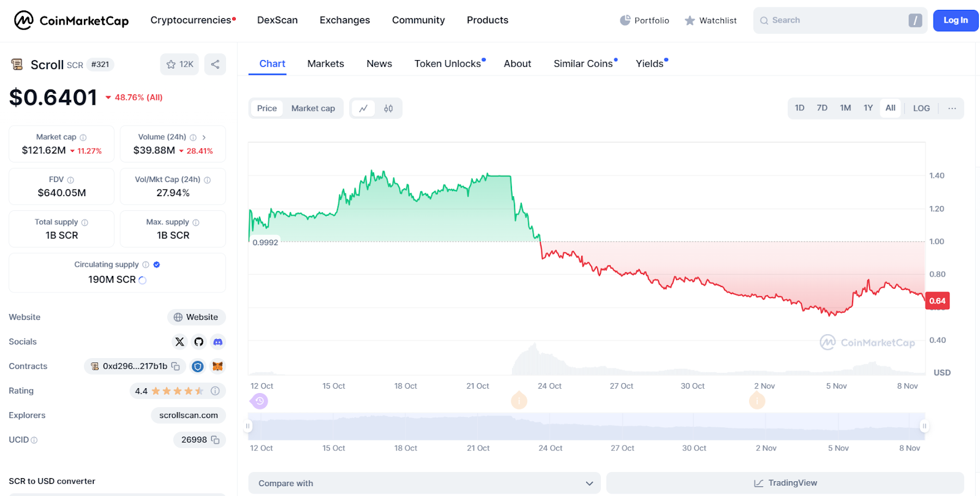Click Market cap info icon
The image size is (980, 496).
coord(83,137)
